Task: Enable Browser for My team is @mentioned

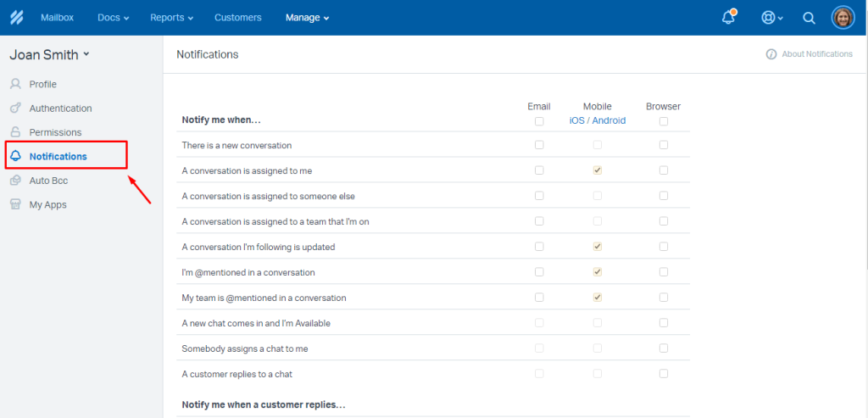Action: tap(664, 298)
